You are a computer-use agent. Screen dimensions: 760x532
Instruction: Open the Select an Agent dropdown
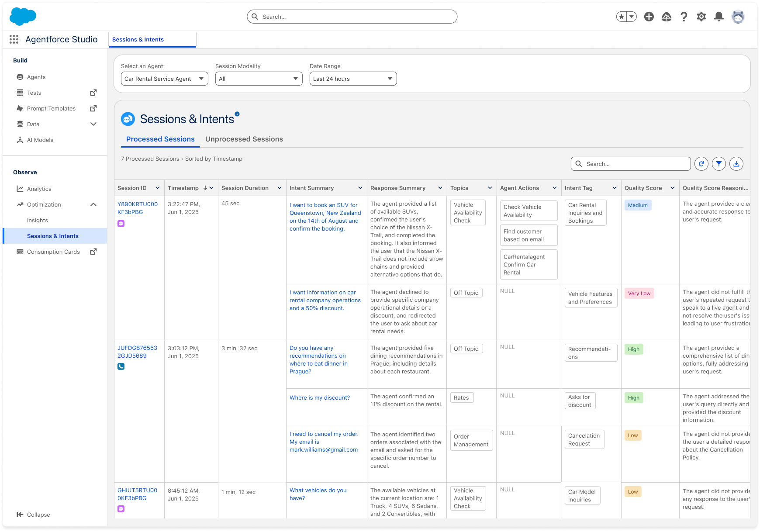tap(165, 79)
